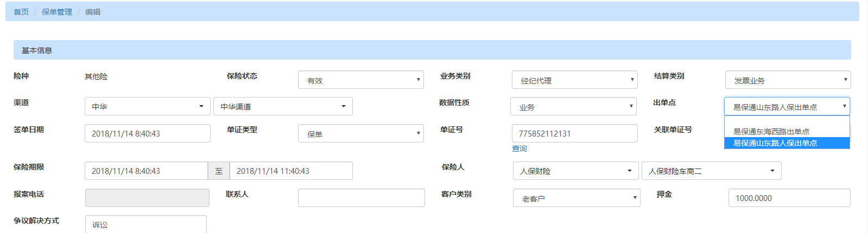Click the 首页 breadcrumb link
This screenshot has height=233, width=868.
pos(21,12)
